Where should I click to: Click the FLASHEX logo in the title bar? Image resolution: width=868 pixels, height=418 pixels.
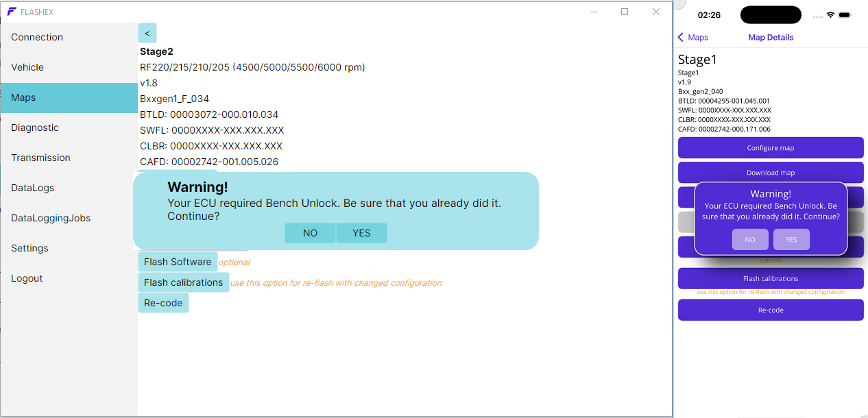click(12, 12)
